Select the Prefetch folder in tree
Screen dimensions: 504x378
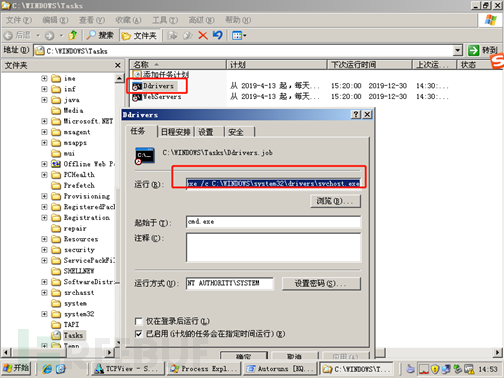tap(73, 185)
